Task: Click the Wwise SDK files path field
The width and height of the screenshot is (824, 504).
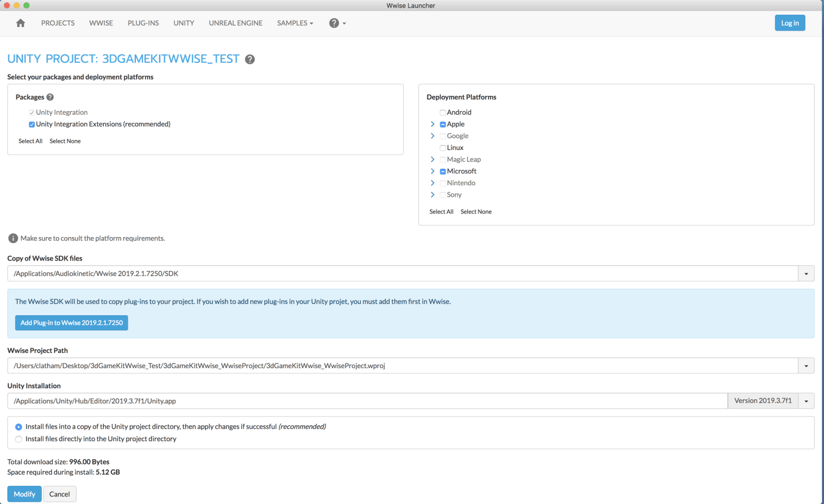Action: (403, 273)
